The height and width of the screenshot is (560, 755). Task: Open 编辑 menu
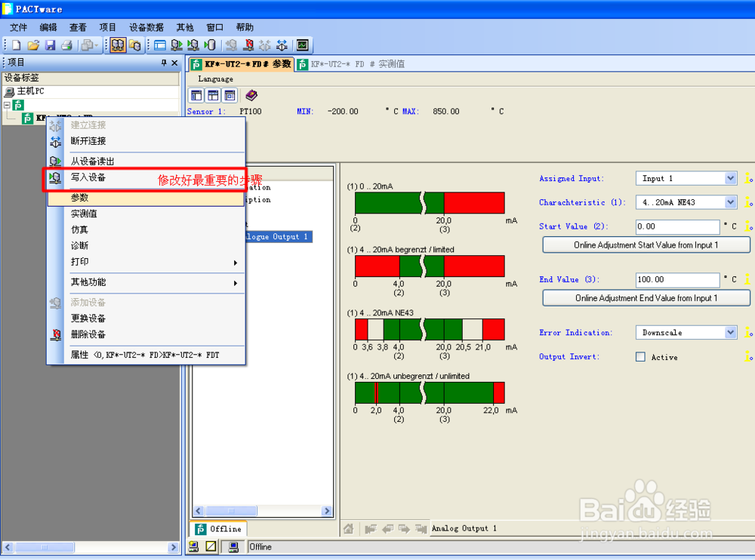[x=48, y=27]
